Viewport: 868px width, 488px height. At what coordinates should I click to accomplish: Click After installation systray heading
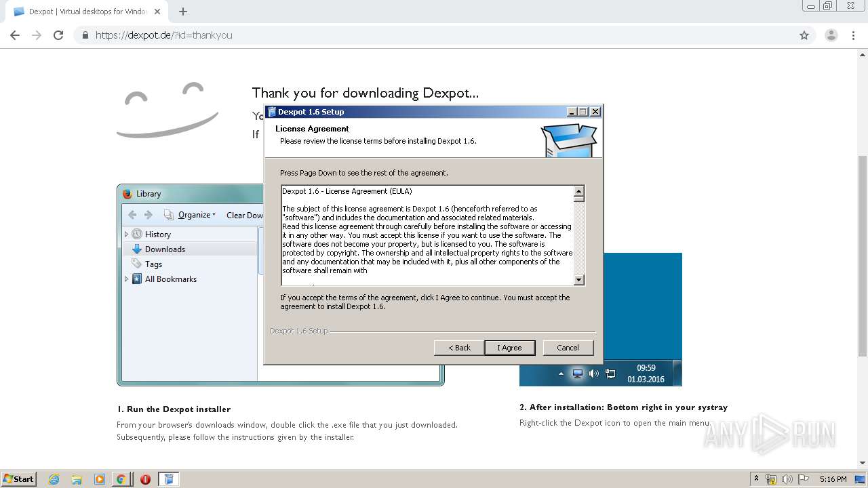(623, 407)
